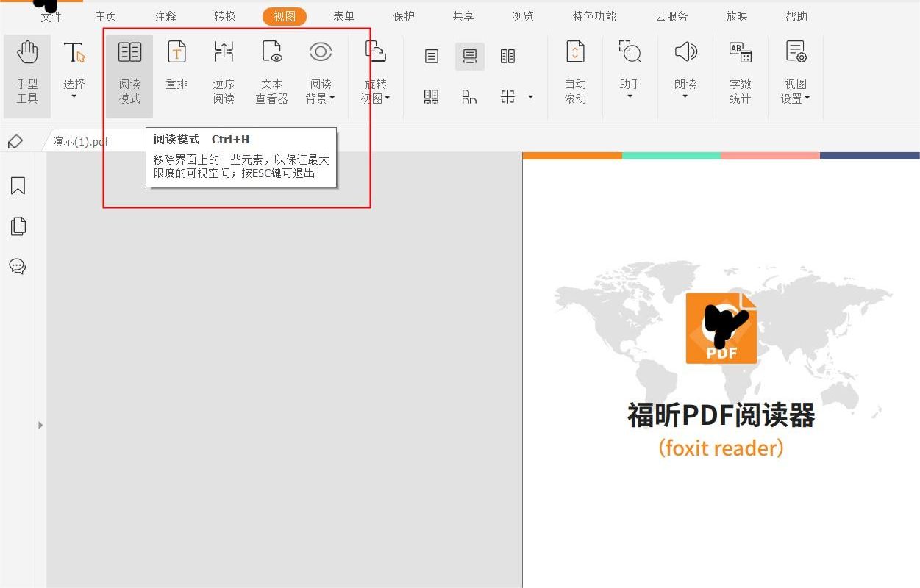Switch to the 注释 (Comment) ribbon tab

point(165,15)
